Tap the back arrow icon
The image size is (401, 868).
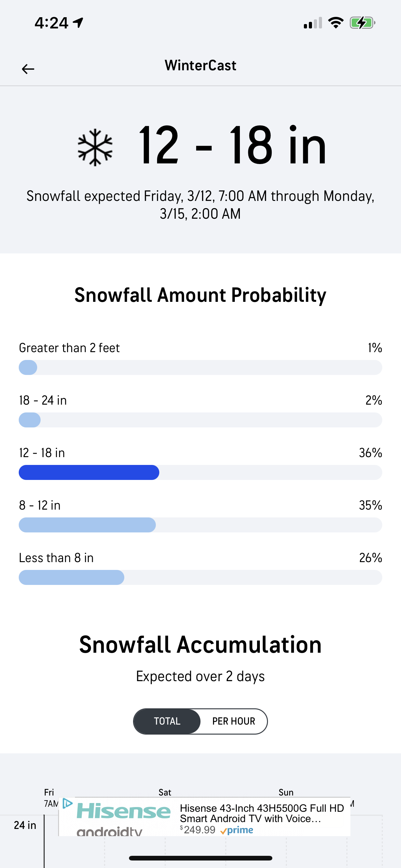tap(28, 69)
